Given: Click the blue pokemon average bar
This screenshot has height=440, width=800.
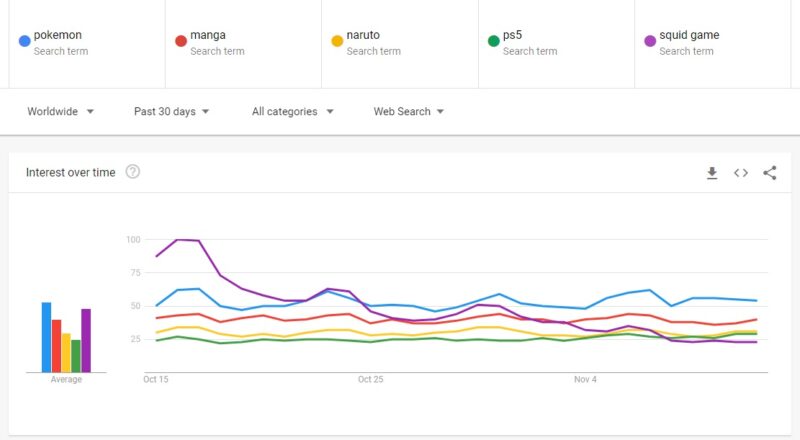Looking at the screenshot, I should coord(46,337).
